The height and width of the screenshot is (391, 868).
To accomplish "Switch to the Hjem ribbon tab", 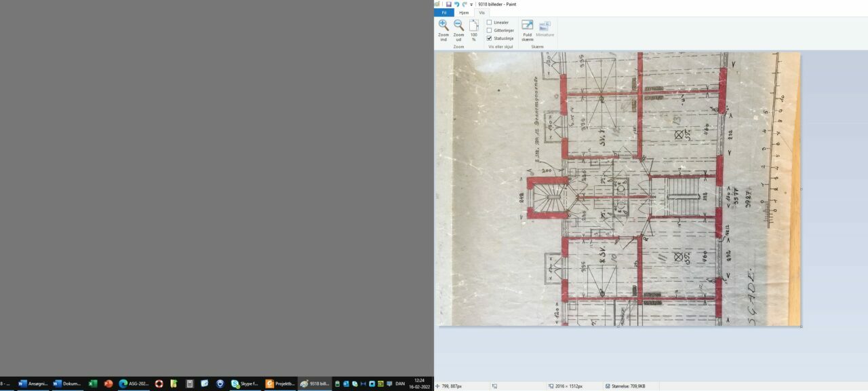I will tap(464, 12).
